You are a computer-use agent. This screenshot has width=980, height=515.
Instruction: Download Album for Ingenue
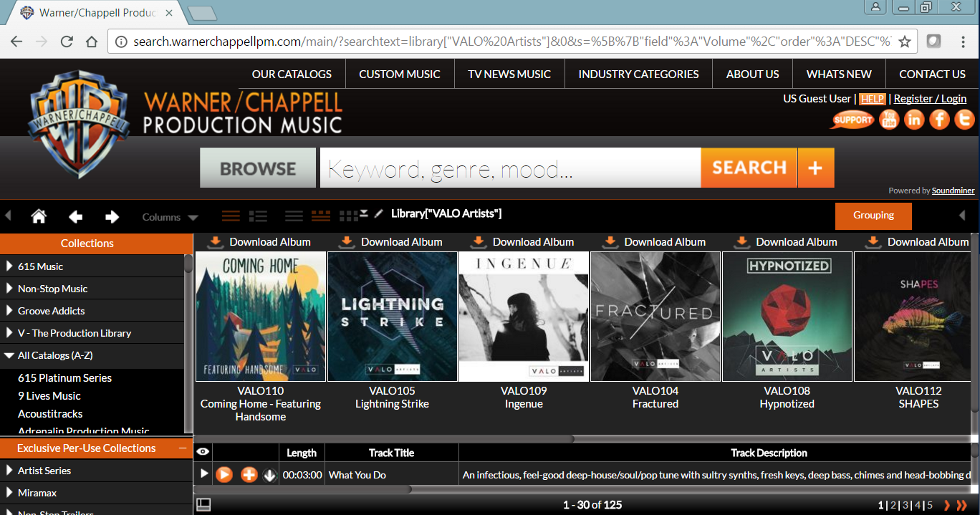click(523, 241)
